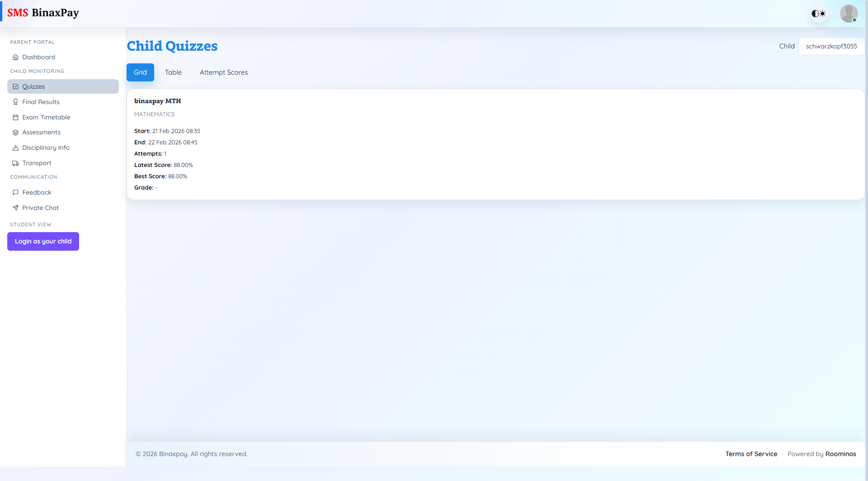Screen dimensions: 868x481
Task: Switch the quiz view to Grid mode
Action: coord(140,72)
